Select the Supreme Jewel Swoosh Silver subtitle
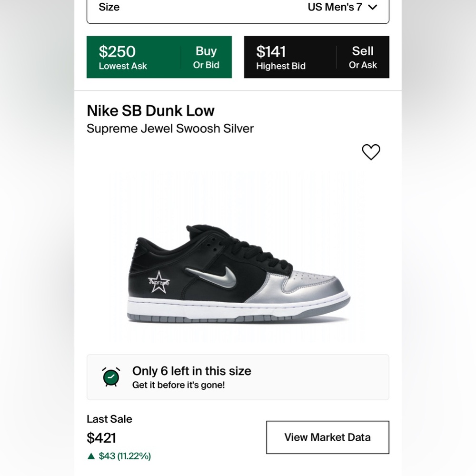The image size is (476, 476). coord(170,128)
